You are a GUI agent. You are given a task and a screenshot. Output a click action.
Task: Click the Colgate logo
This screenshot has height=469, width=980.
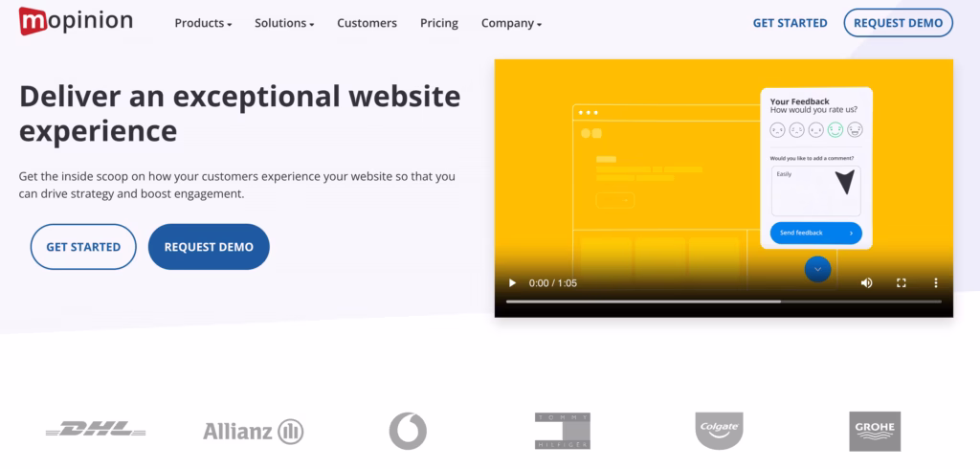click(x=719, y=431)
